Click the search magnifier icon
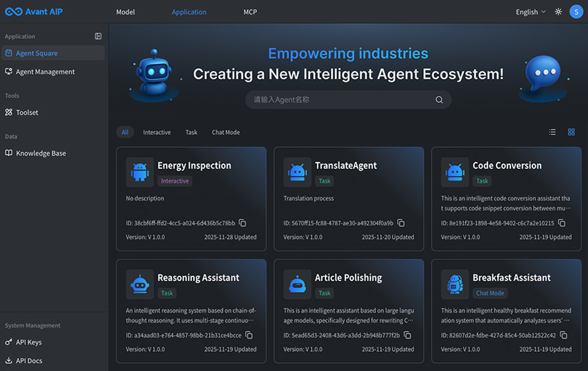This screenshot has width=588, height=371. click(439, 100)
